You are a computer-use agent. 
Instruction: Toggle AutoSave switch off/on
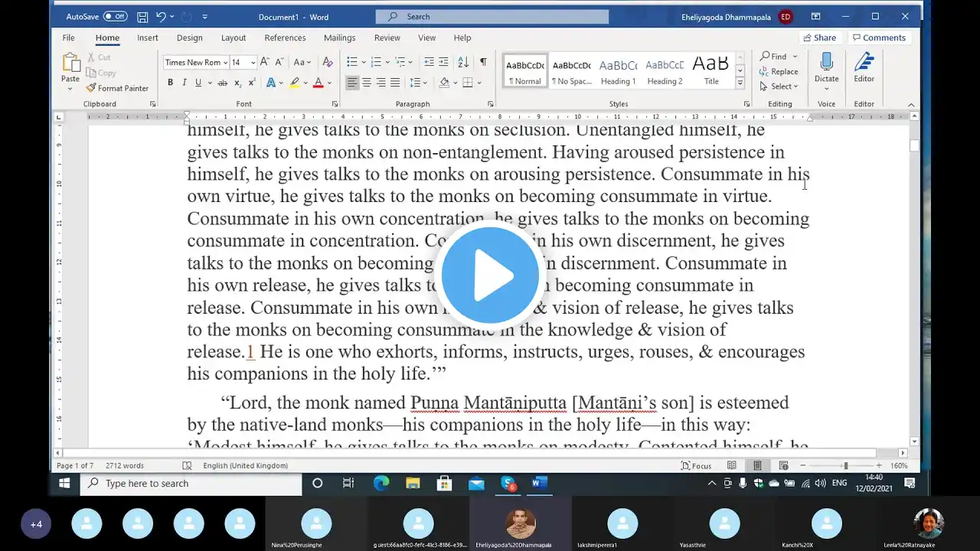[x=115, y=16]
